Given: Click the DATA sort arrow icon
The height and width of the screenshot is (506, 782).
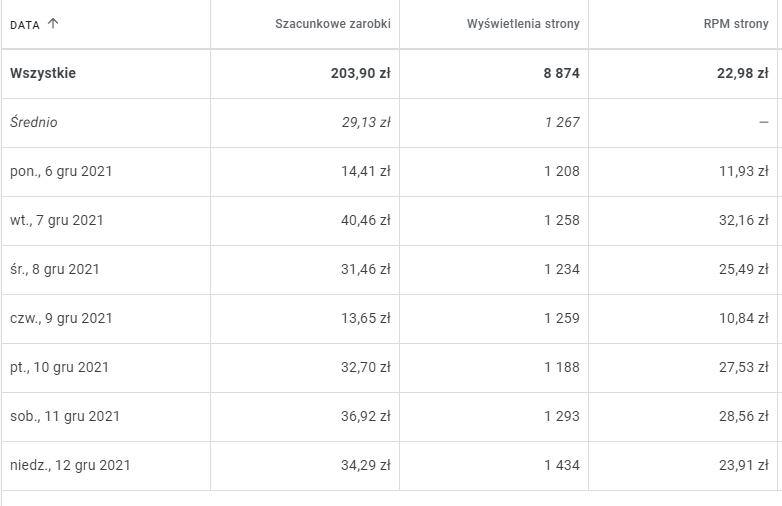Looking at the screenshot, I should pyautogui.click(x=53, y=24).
